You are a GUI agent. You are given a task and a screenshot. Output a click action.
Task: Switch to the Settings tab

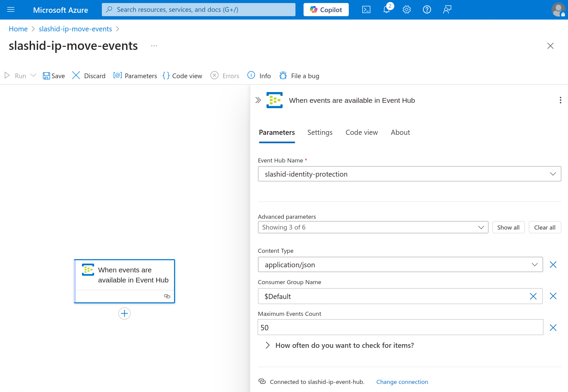tap(320, 132)
